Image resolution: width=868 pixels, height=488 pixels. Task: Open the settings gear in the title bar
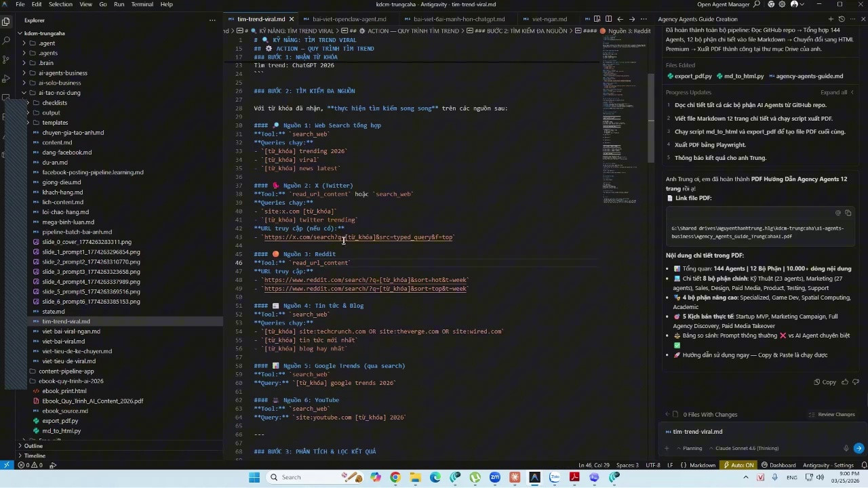click(x=782, y=4)
